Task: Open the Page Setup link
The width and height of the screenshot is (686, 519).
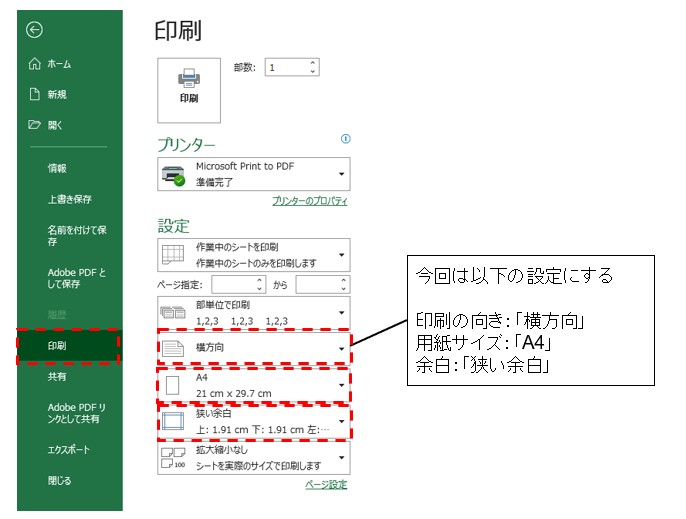Action: [326, 485]
